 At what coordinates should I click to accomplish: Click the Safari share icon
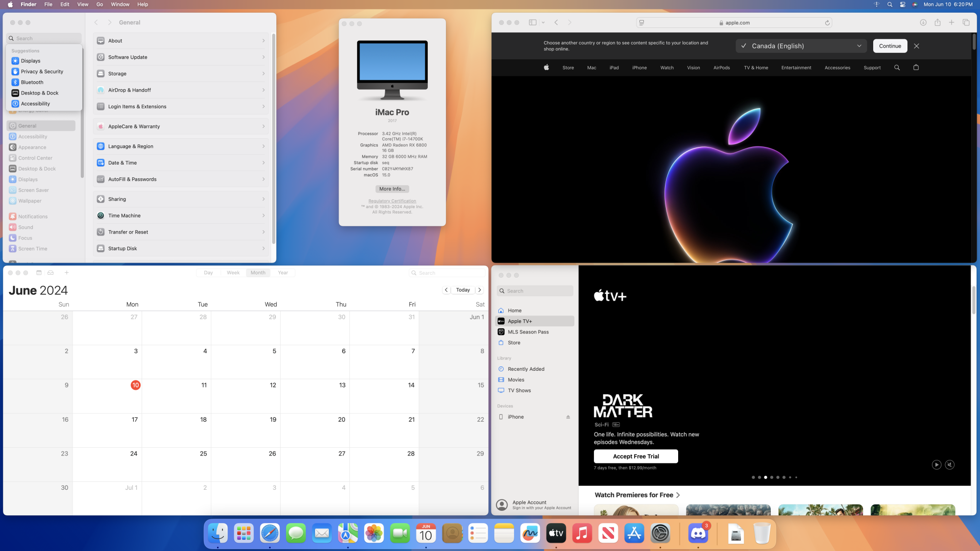tap(937, 23)
